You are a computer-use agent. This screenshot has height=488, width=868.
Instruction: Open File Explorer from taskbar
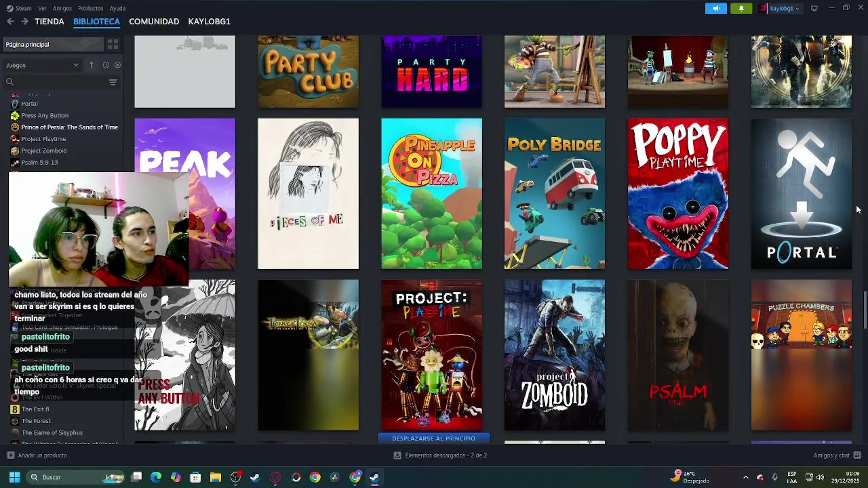(216, 477)
